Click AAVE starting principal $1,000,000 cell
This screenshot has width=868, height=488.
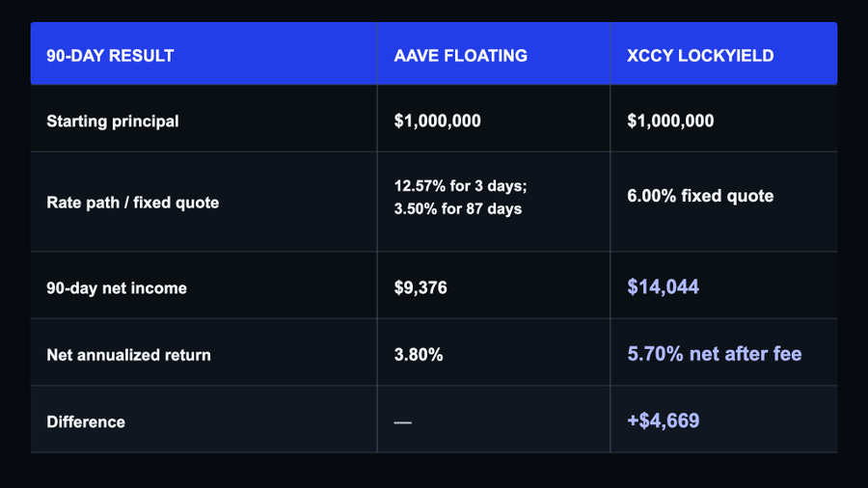(x=437, y=121)
